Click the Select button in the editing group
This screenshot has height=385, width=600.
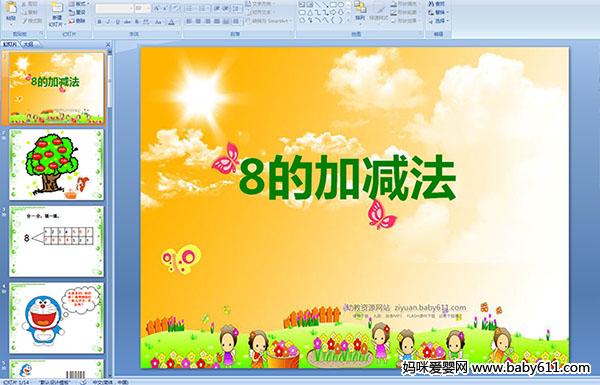(438, 21)
